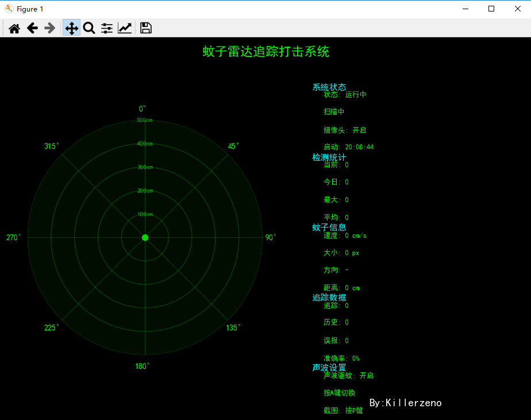
Task: Save the figure with the floppy disk icon
Action: point(146,28)
